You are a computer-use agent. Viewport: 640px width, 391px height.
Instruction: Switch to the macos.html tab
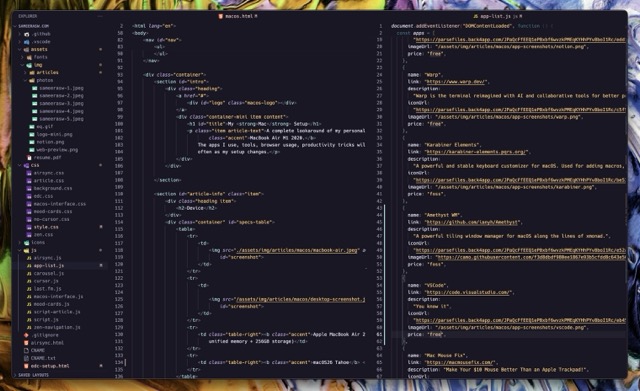click(238, 16)
